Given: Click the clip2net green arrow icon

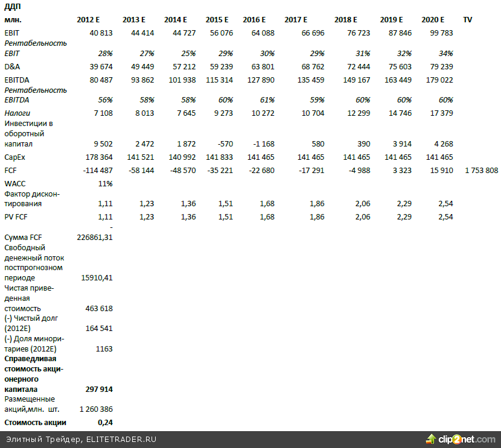Looking at the screenshot, I should tap(431, 439).
